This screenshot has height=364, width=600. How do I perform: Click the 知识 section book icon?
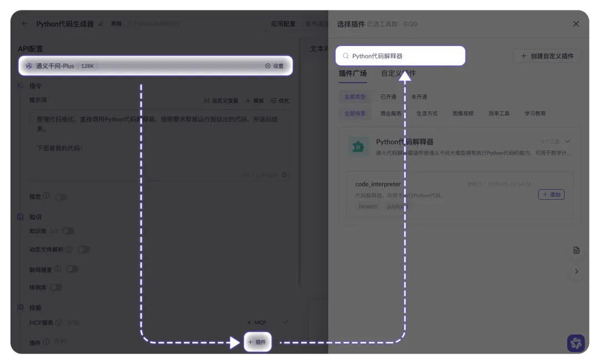point(21,217)
